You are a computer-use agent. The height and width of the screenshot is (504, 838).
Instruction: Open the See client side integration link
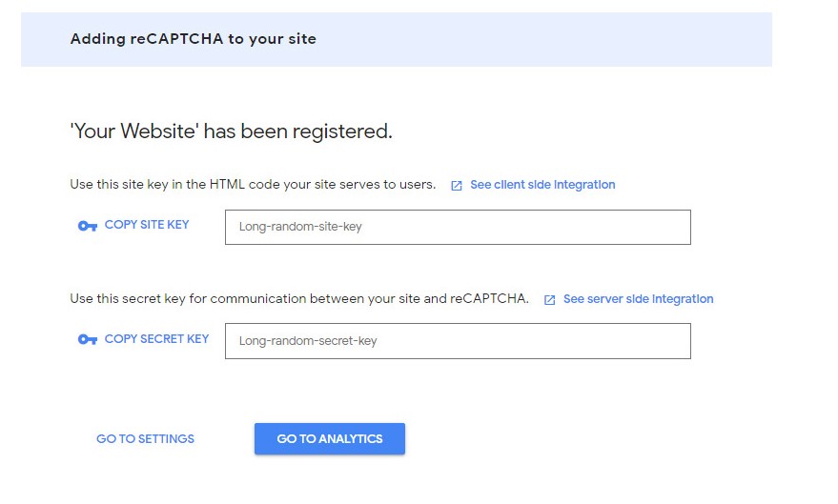[x=542, y=185]
